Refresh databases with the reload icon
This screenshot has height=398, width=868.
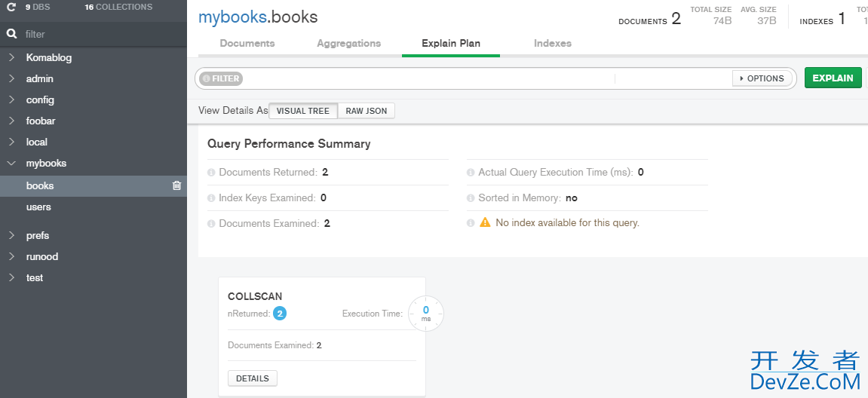[x=11, y=8]
